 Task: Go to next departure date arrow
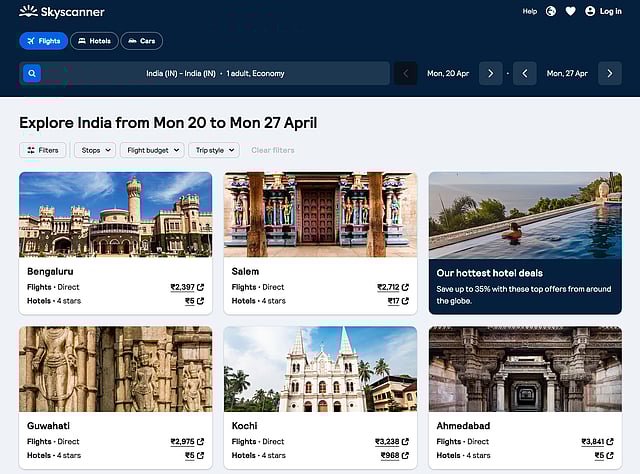[490, 73]
